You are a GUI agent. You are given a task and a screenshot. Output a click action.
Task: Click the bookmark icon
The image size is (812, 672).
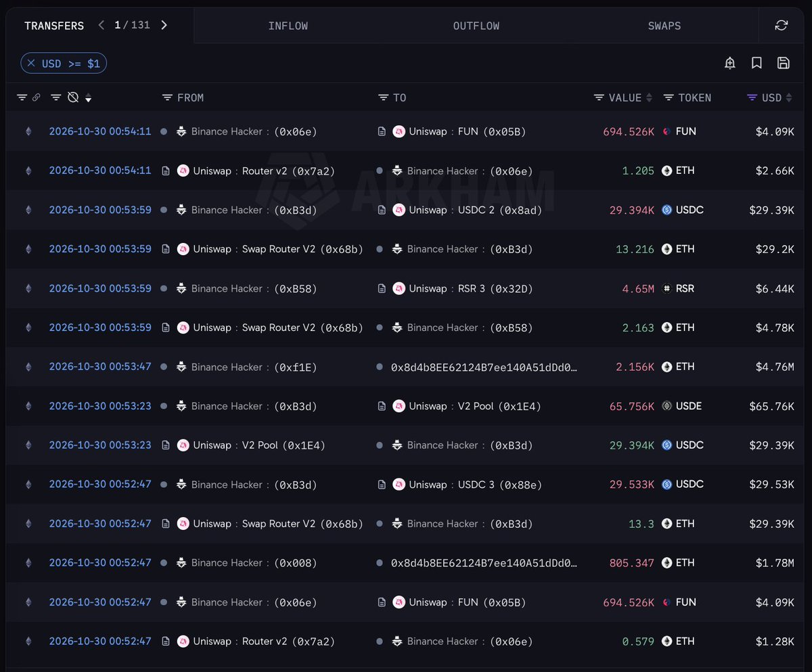(x=757, y=63)
